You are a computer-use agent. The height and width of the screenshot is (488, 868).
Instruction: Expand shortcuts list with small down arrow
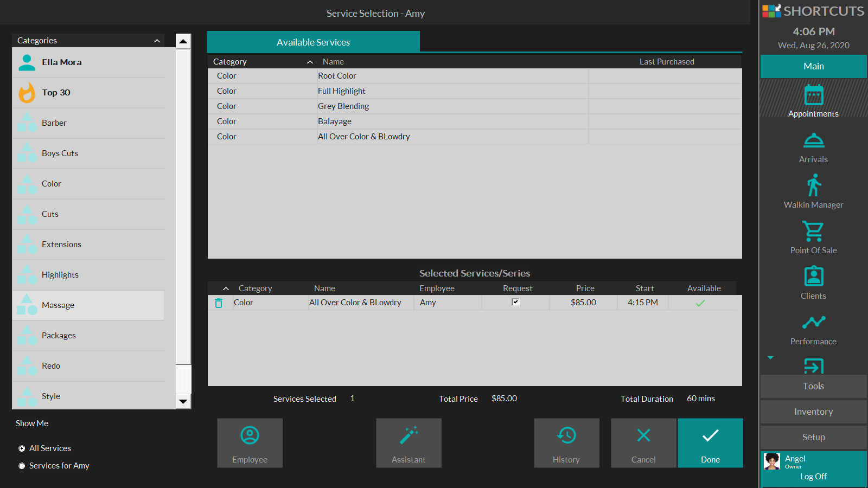(770, 358)
